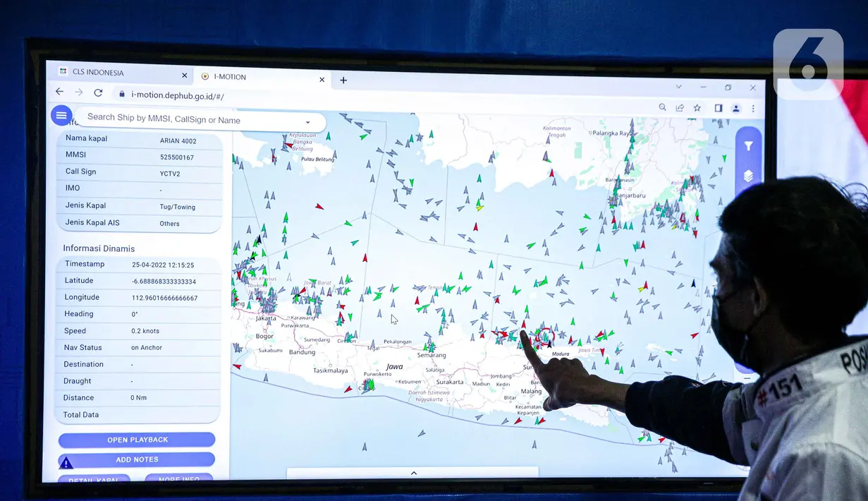Click the DETAIL KAPAL button
This screenshot has width=868, height=501.
click(94, 480)
